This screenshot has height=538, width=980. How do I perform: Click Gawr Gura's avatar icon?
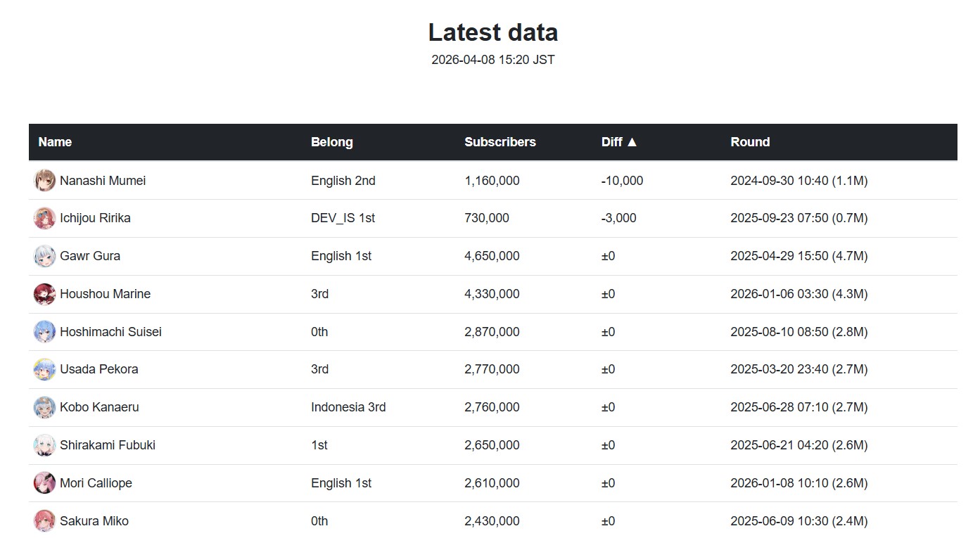44,256
